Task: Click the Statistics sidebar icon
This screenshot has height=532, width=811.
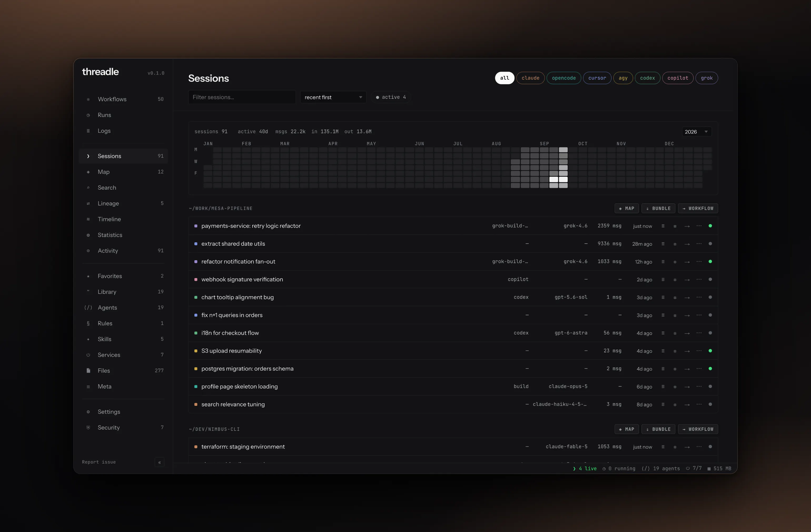Action: [x=88, y=235]
